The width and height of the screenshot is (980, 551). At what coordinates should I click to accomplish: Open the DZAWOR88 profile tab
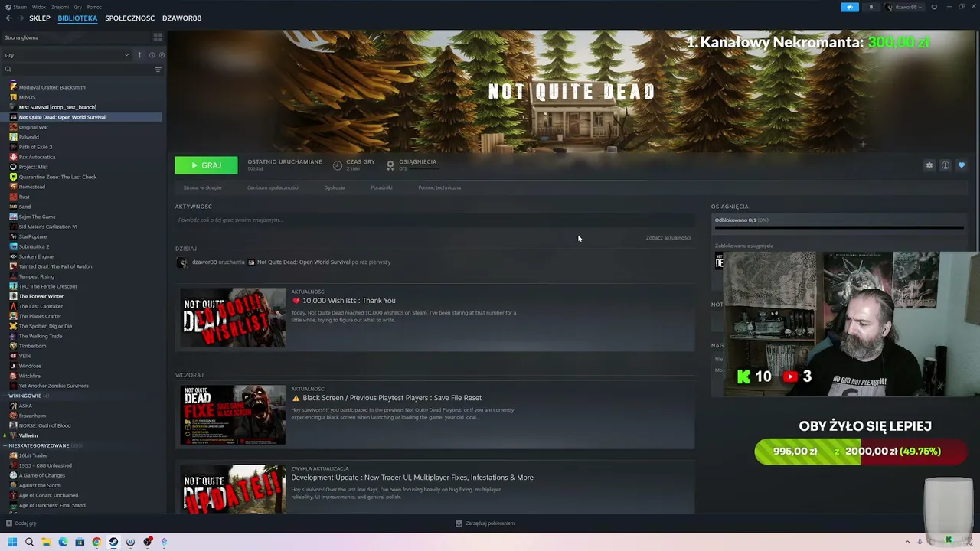[x=182, y=18]
